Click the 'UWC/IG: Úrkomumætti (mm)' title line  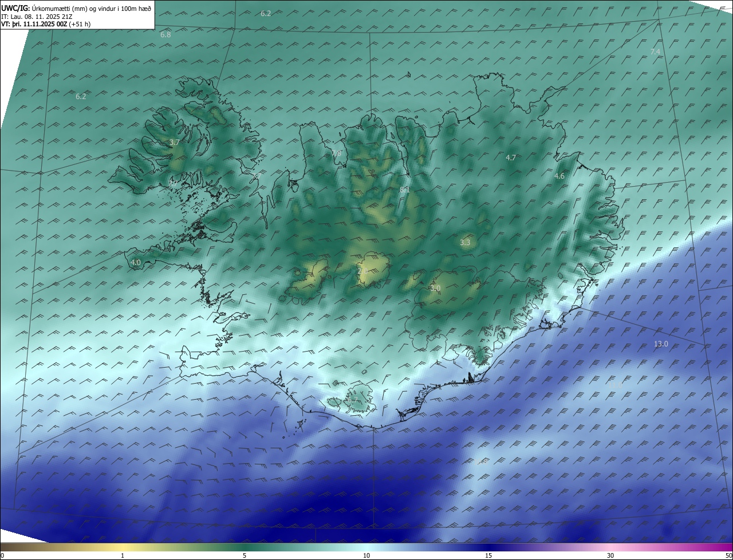click(76, 8)
